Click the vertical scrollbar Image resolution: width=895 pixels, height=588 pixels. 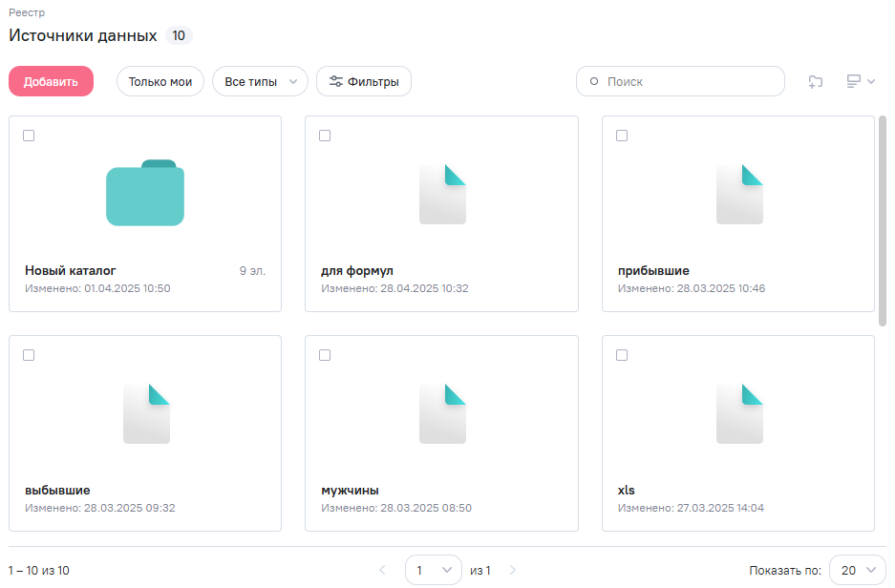[x=882, y=221]
